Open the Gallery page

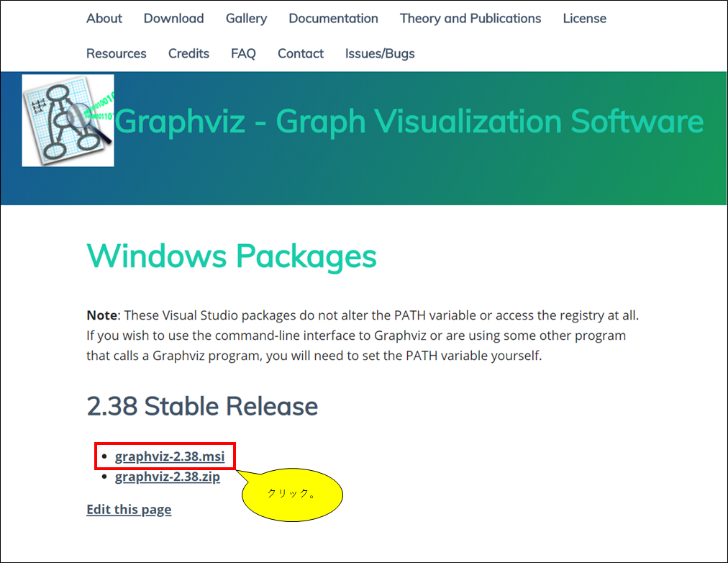click(x=246, y=19)
